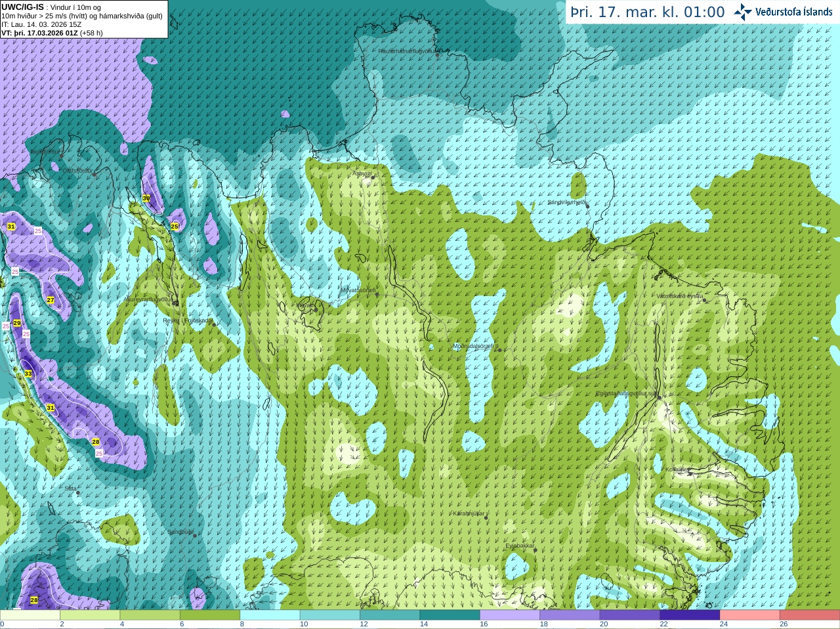Click the date header Þri. 17. mar. kl. 01:00

click(x=647, y=12)
